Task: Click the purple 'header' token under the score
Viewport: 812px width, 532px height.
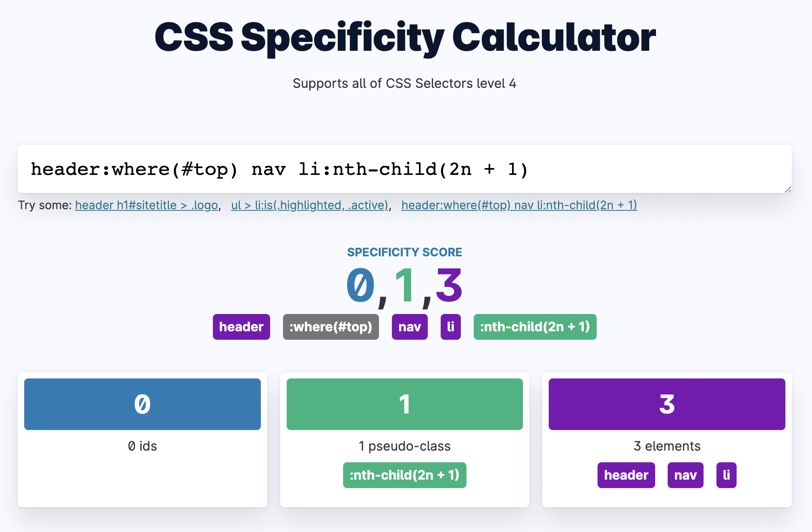Action: coord(241,327)
